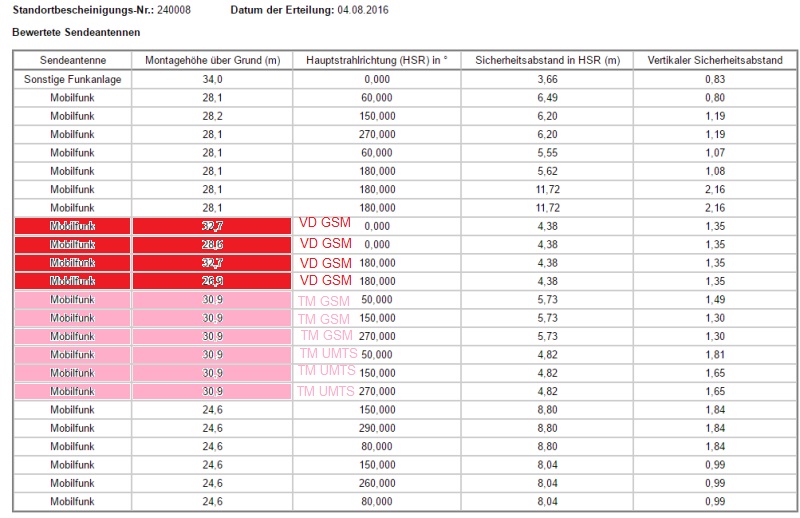Click the 260,000 direction value
800x518 pixels.
(377, 483)
